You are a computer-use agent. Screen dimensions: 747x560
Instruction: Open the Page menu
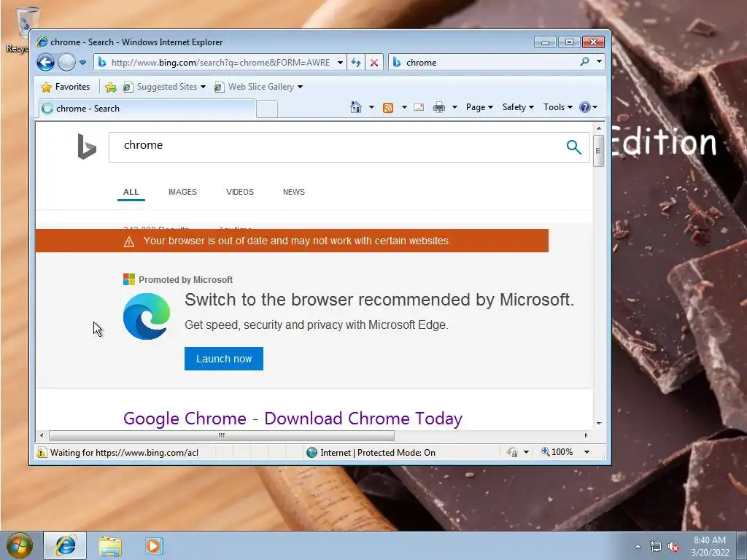point(479,107)
